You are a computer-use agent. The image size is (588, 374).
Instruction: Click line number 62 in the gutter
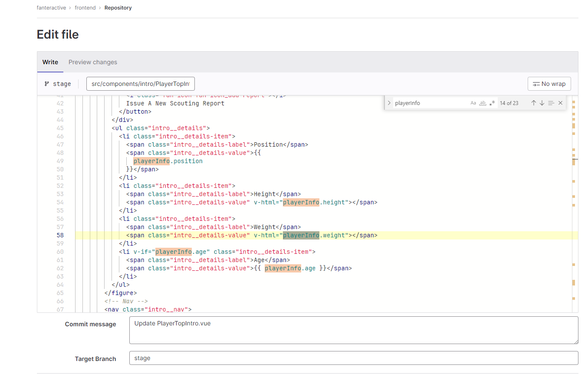[x=60, y=268]
